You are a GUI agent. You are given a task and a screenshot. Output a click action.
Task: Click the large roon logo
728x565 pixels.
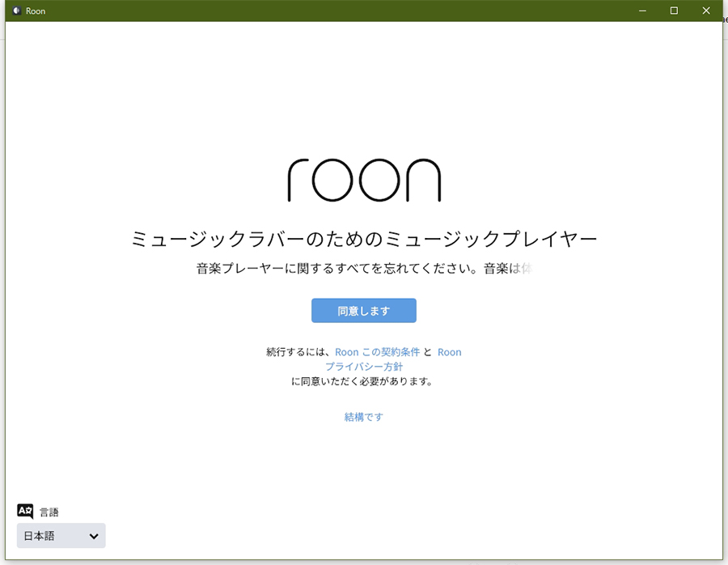(364, 180)
